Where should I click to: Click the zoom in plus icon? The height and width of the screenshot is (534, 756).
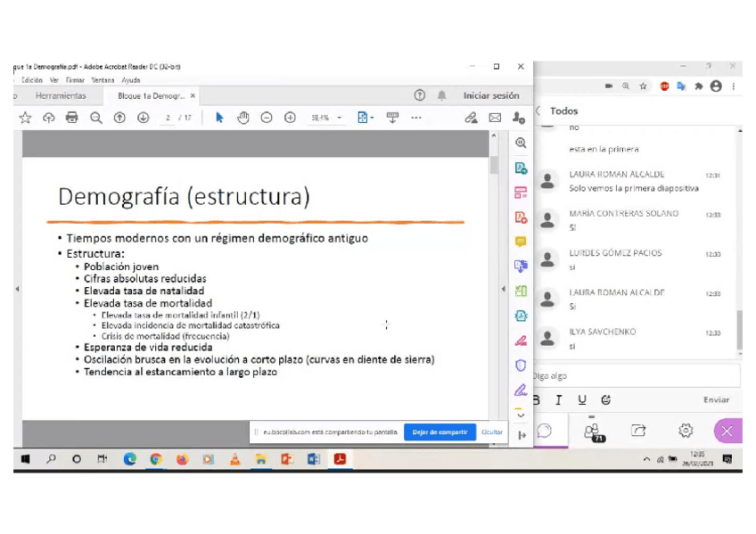290,118
